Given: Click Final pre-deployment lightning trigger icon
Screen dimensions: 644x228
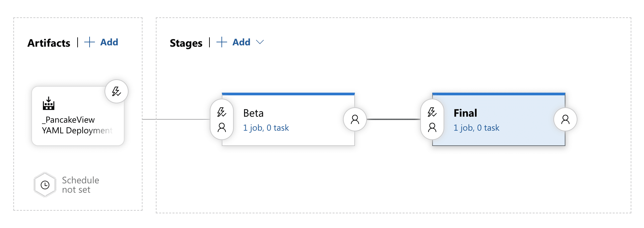Looking at the screenshot, I should [x=432, y=112].
